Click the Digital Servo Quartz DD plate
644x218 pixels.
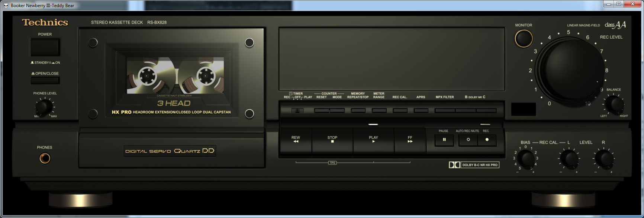pyautogui.click(x=170, y=151)
